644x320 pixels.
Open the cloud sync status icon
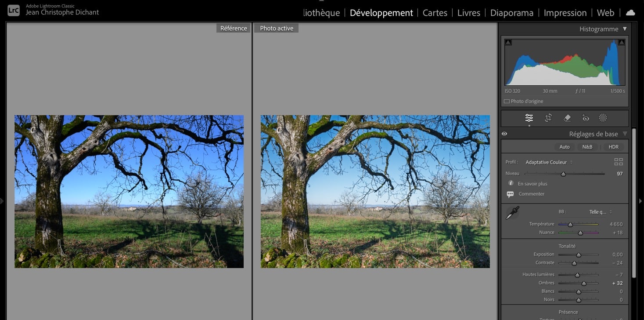(630, 13)
